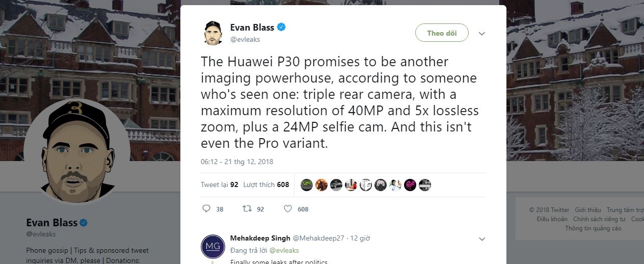Expand tweet options chevron beside Theo dõi

point(481,34)
